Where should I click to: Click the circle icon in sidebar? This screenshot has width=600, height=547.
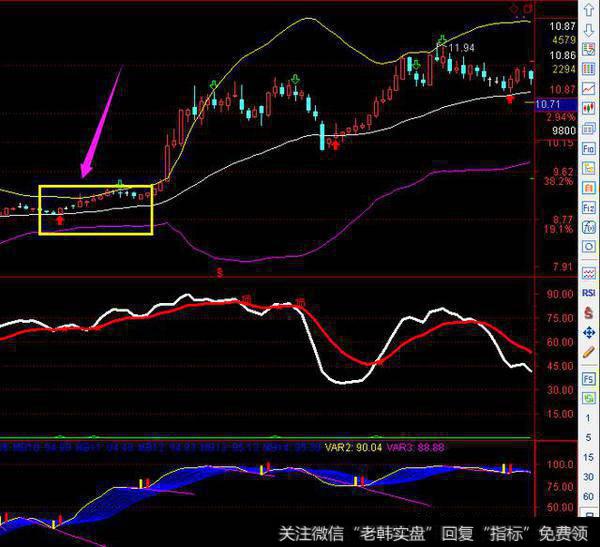tap(589, 247)
